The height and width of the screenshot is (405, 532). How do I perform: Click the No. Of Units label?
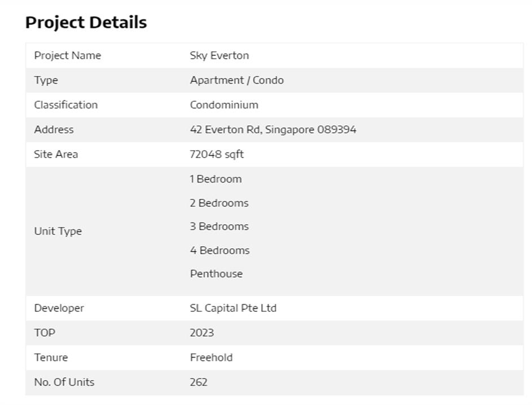(64, 382)
